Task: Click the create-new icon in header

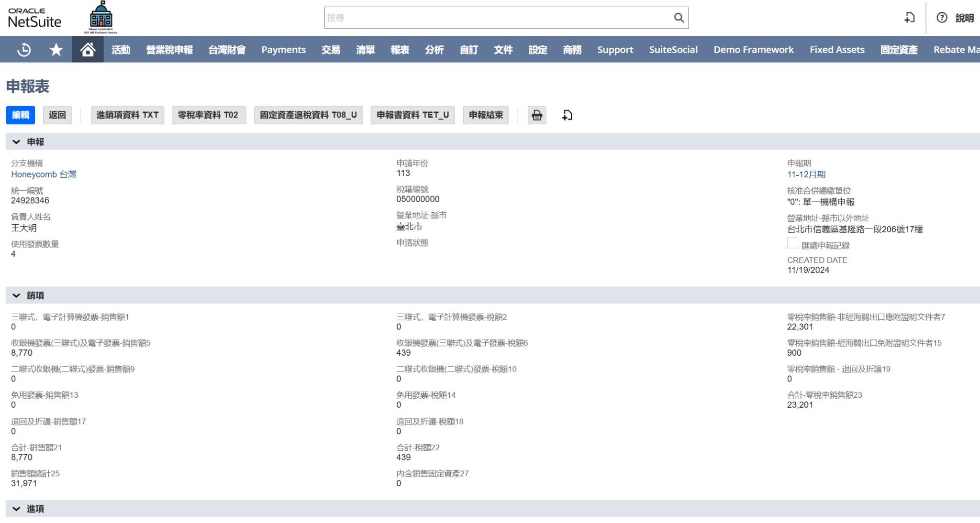Action: point(910,18)
